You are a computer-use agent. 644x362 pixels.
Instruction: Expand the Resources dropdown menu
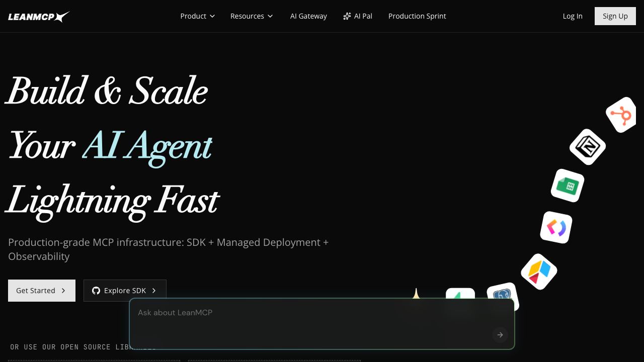(x=252, y=16)
